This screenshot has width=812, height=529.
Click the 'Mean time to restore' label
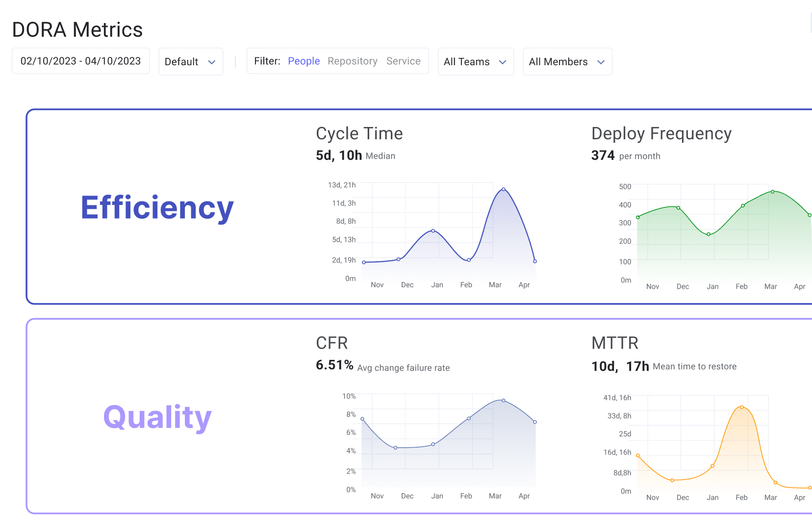coord(694,366)
